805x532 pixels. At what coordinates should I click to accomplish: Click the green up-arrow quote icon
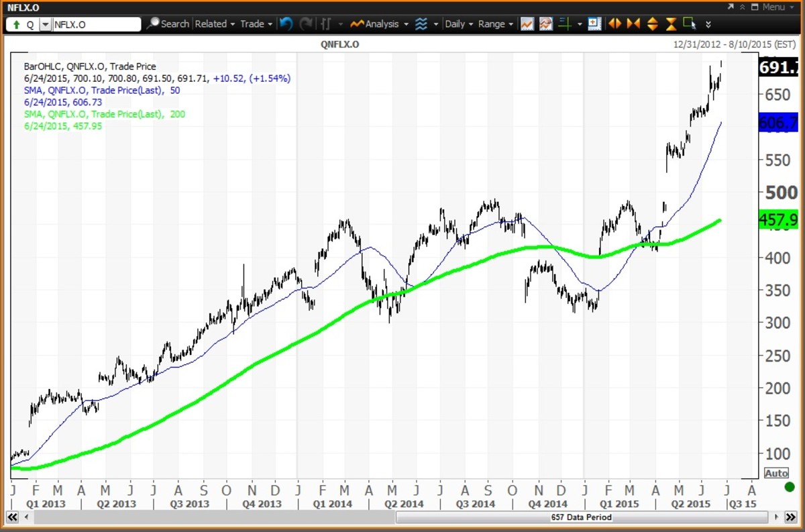17,24
